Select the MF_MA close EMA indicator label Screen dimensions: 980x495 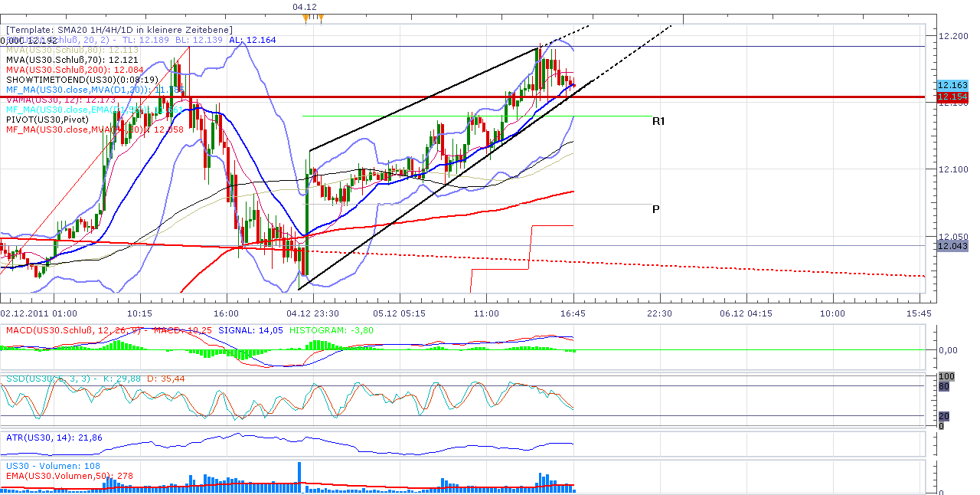(92, 110)
